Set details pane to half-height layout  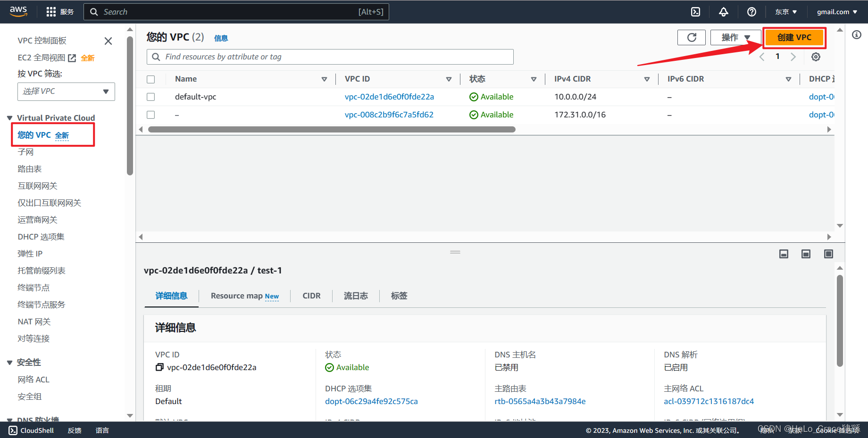(x=806, y=254)
